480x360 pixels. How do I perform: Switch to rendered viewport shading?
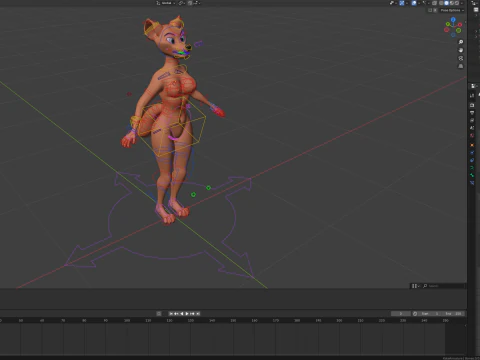pos(457,3)
